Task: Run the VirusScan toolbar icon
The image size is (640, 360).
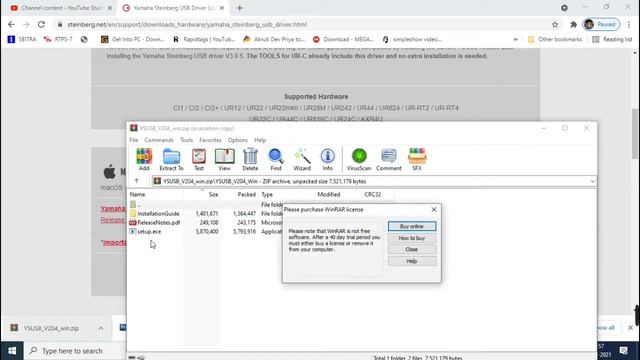Action: 359,159
